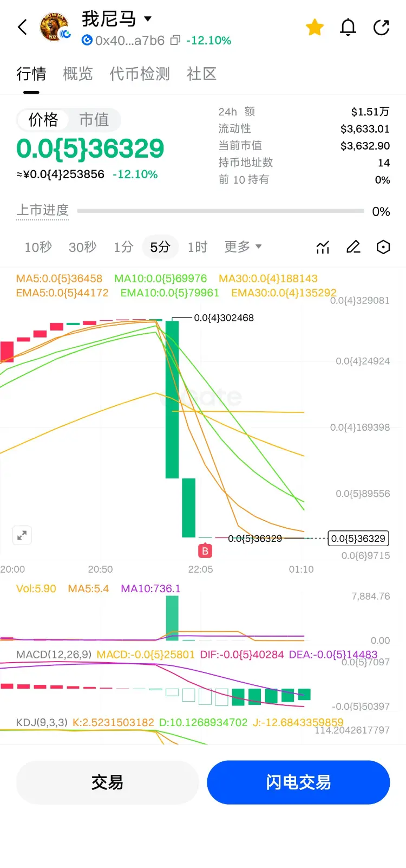Click the listing progress bar

click(220, 211)
